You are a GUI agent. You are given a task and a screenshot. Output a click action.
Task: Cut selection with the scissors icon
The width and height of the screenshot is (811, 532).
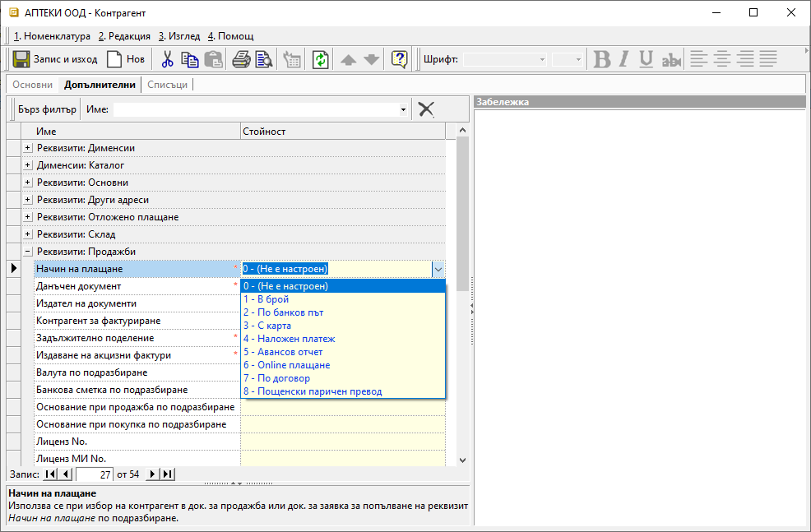167,59
